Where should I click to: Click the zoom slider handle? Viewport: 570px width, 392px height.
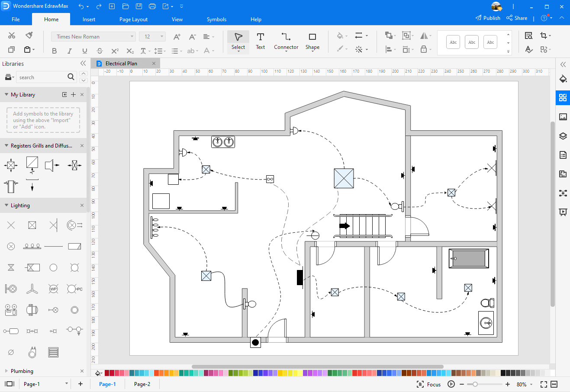pos(475,384)
